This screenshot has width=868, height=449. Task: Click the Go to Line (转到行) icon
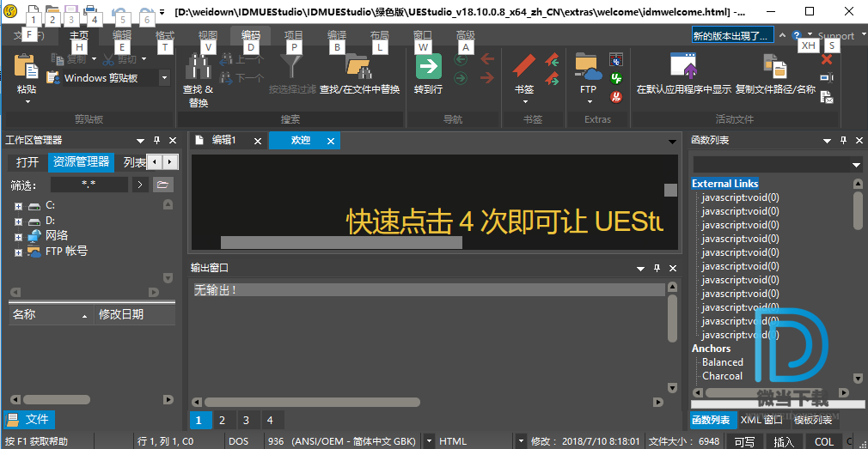coord(429,66)
